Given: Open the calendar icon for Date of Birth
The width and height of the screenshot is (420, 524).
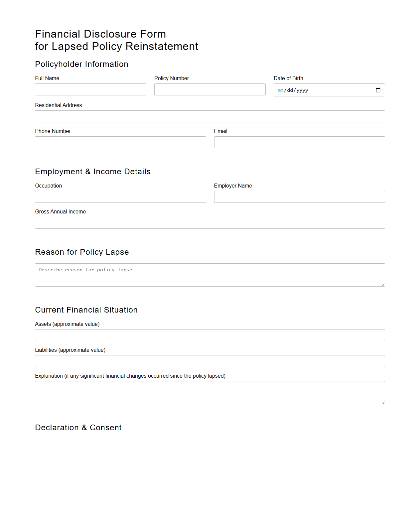Looking at the screenshot, I should 378,90.
